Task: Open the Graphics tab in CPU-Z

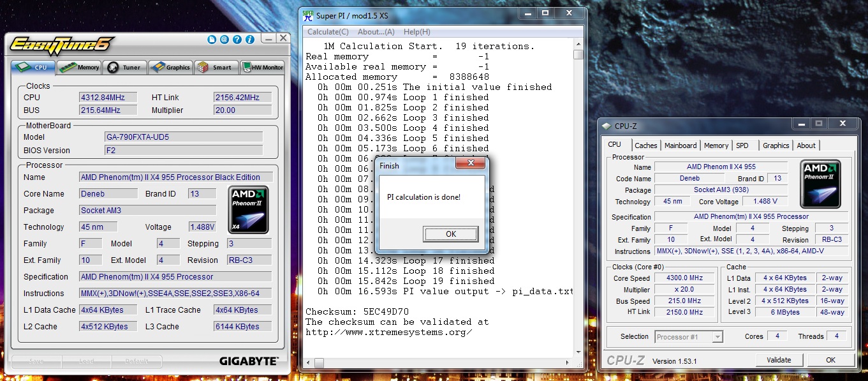Action: point(776,146)
